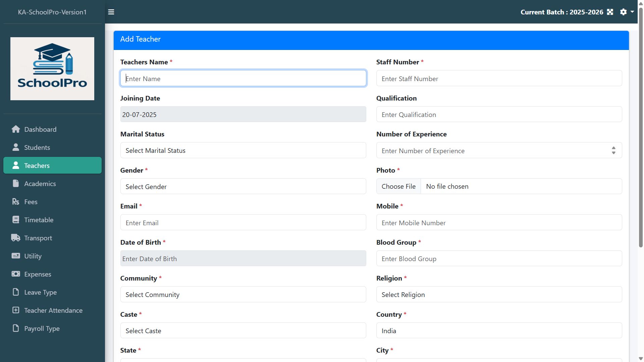Open the Select Gender dropdown
The image size is (644, 362).
(243, 187)
